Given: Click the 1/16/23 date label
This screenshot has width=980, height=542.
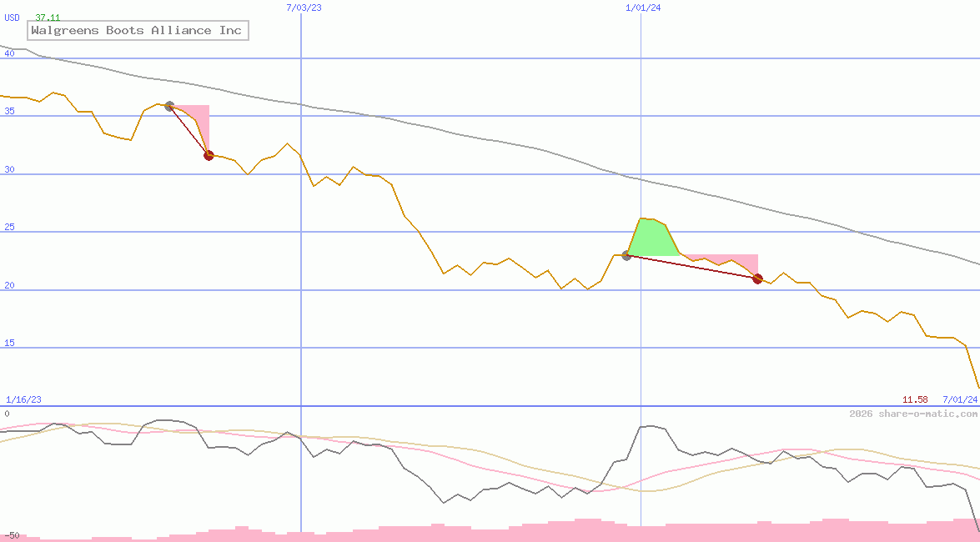Looking at the screenshot, I should click(x=23, y=399).
